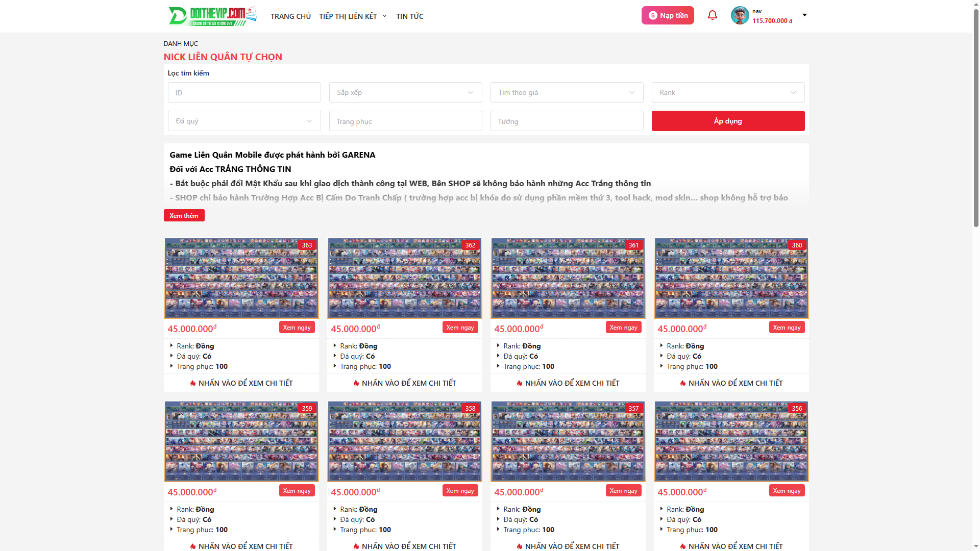Viewport: 980px width, 551px height.
Task: Open thumbnail of account 361
Action: [x=568, y=278]
